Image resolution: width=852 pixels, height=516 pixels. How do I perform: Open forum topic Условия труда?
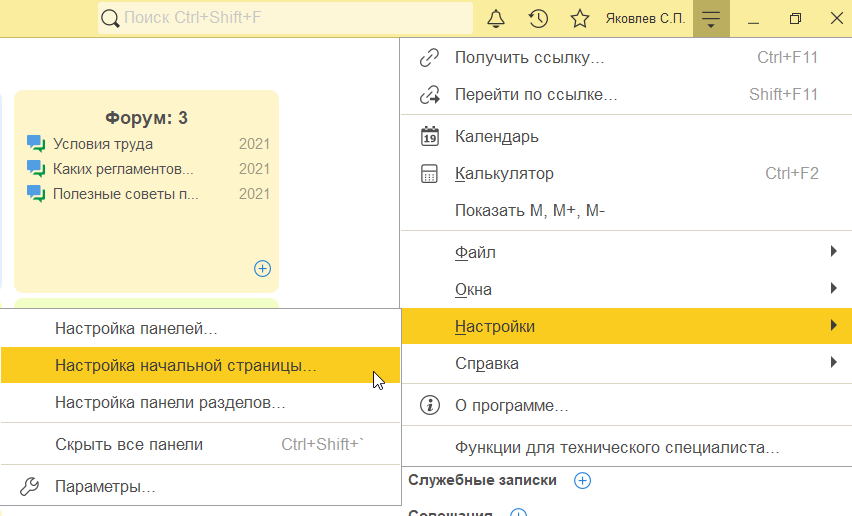coord(103,144)
